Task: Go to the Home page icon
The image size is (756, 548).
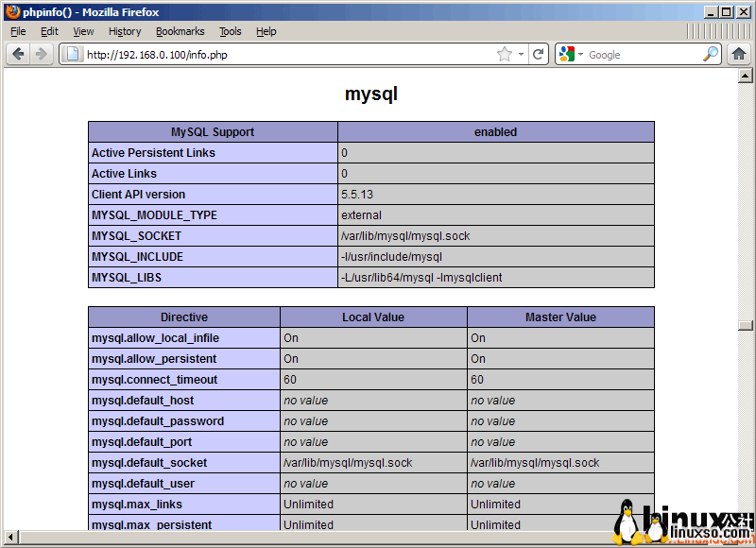Action: tap(739, 54)
